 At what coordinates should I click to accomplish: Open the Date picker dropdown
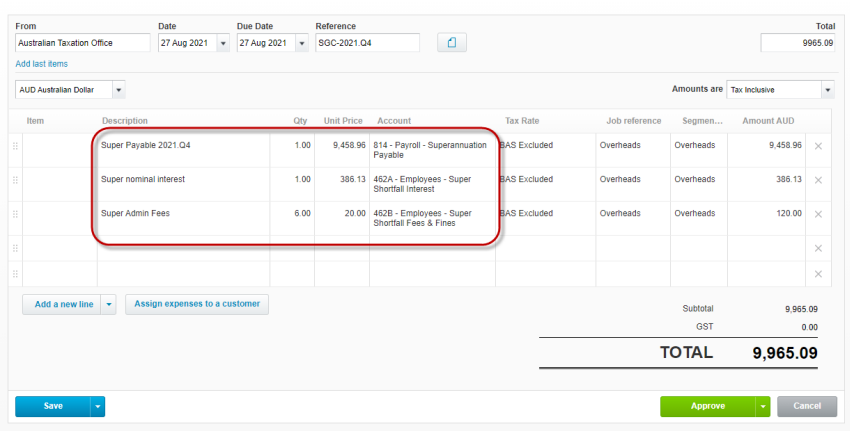[x=222, y=43]
